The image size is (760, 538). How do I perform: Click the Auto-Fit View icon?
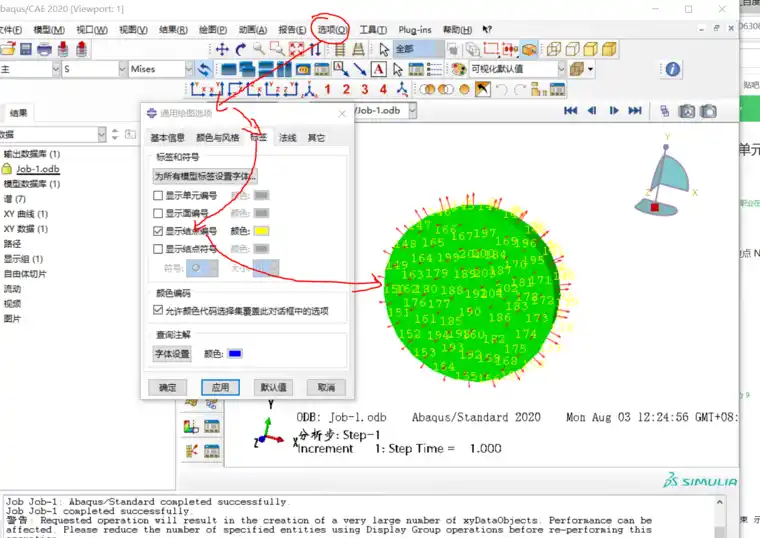coord(296,49)
